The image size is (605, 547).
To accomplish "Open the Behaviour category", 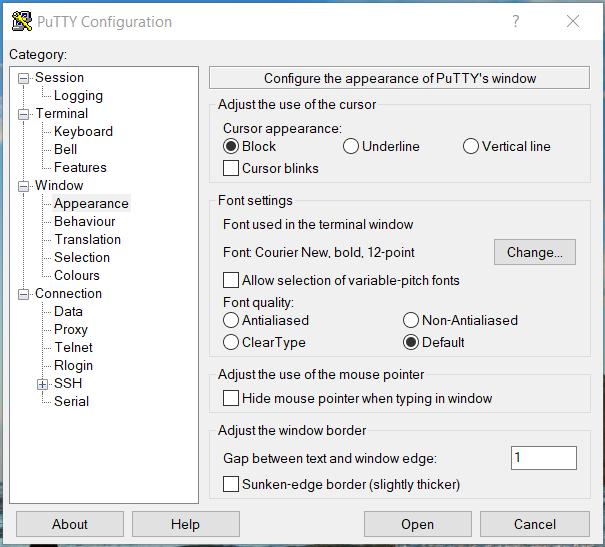I will tap(84, 221).
